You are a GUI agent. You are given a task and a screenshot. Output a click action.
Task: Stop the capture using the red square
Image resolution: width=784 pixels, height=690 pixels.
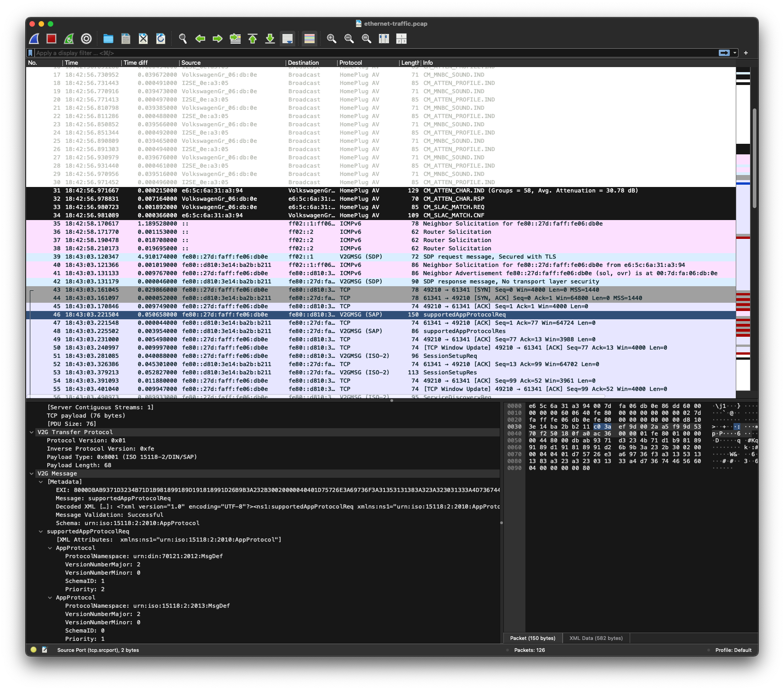point(51,39)
